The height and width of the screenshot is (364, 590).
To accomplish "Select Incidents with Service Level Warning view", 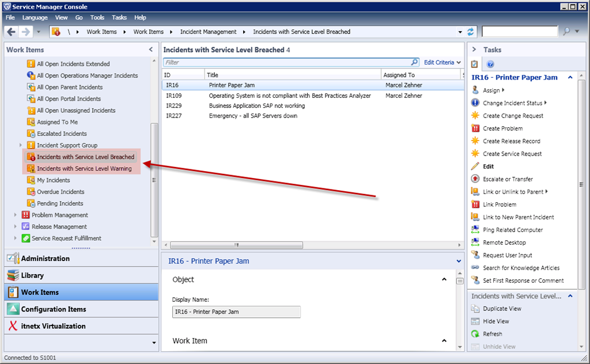I will 84,169.
